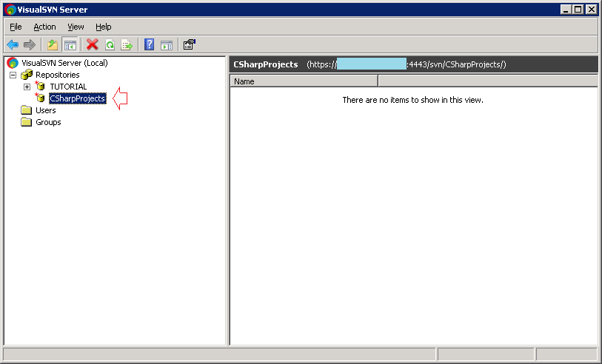602x364 pixels.
Task: Select VisualSVN Server (Local) in tree
Action: [64, 63]
